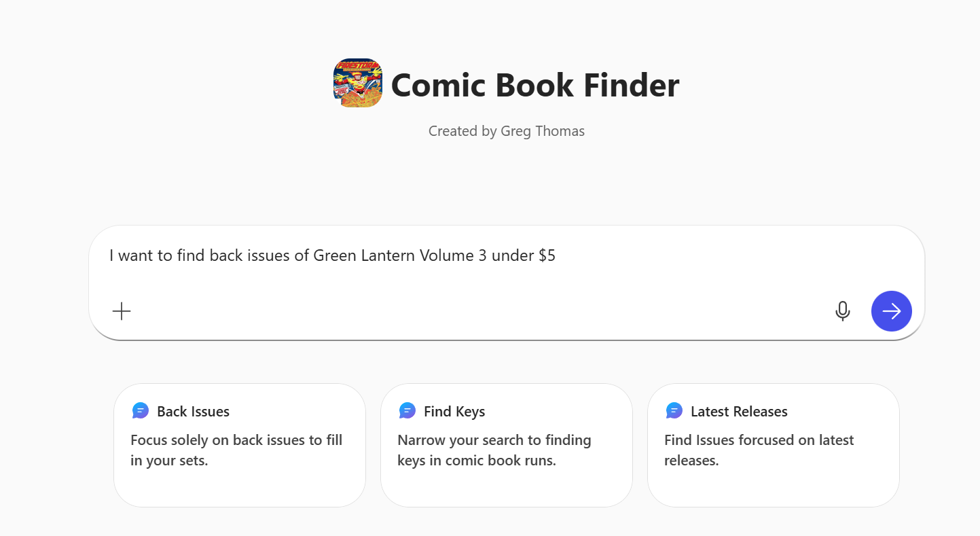
Task: Click the blank toolbar area between plus and microphone
Action: [x=475, y=311]
